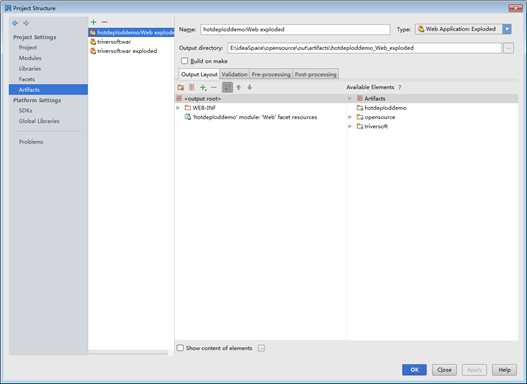
Task: Expand the triversoft node in Available Elements
Action: 350,126
